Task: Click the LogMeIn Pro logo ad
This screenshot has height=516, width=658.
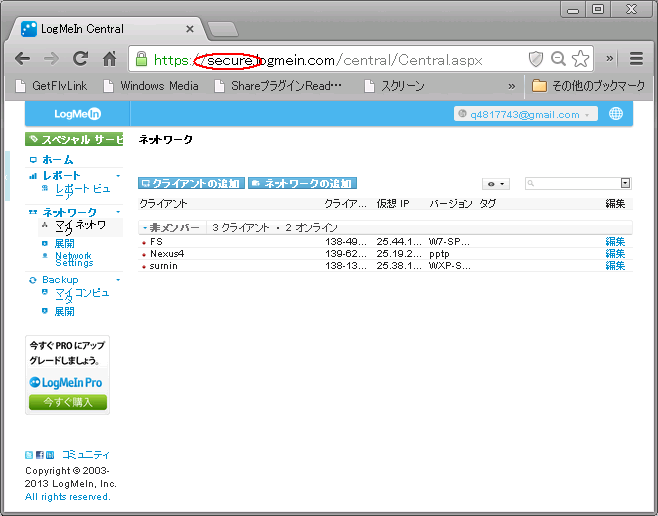Action: [66, 383]
